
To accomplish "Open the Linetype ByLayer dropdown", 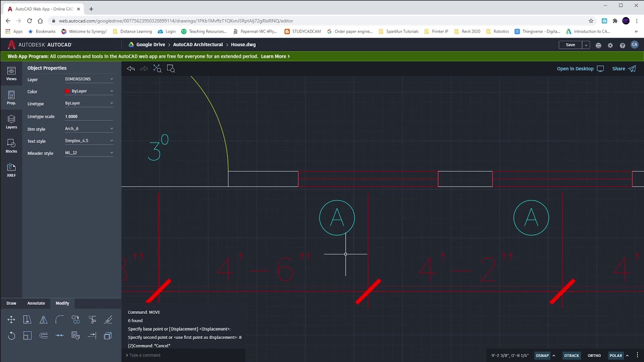I will (89, 103).
